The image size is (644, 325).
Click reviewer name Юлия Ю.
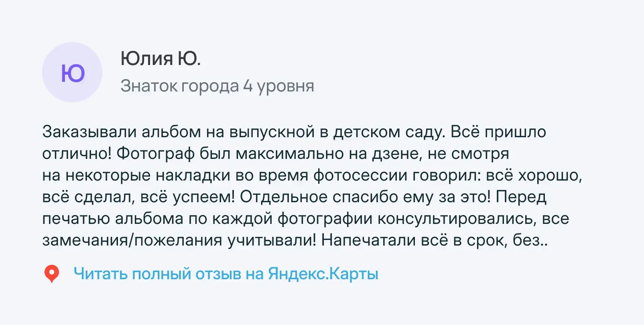(160, 59)
